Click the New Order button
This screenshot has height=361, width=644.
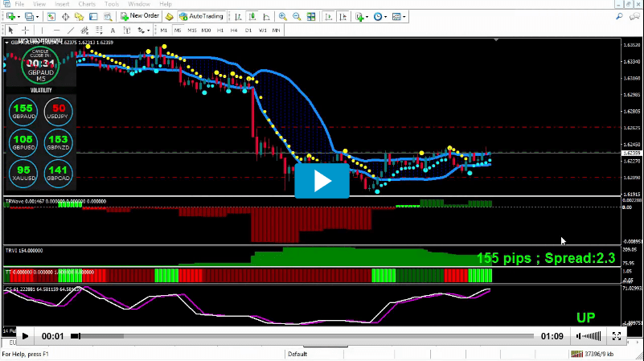pyautogui.click(x=140, y=16)
